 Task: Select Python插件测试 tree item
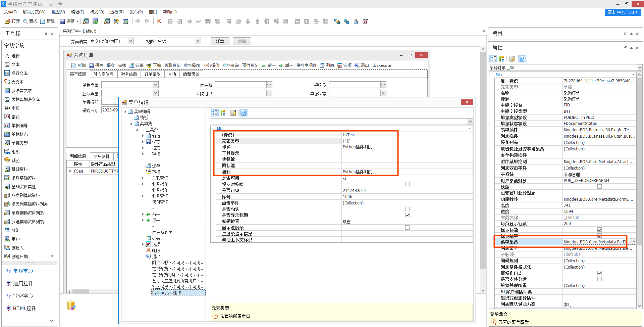(x=178, y=293)
